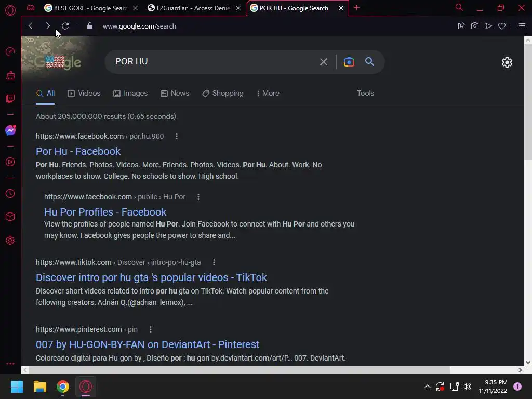Go back to previous page
The image size is (532, 399).
[31, 26]
